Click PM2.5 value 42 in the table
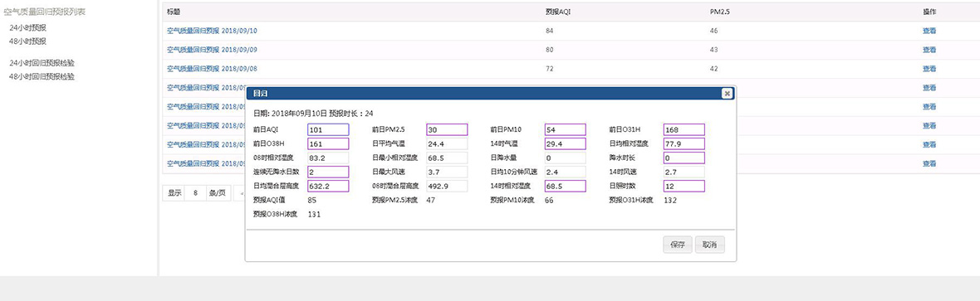The height and width of the screenshot is (301, 980). tap(713, 69)
